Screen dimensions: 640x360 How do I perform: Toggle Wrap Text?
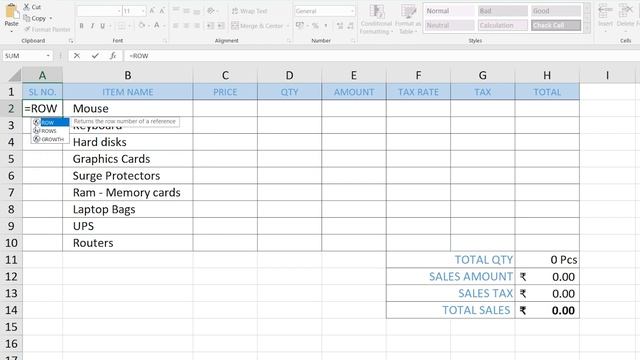(249, 11)
